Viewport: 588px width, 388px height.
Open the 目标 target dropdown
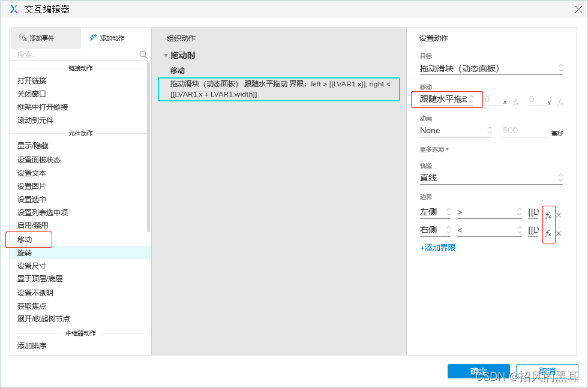click(491, 68)
